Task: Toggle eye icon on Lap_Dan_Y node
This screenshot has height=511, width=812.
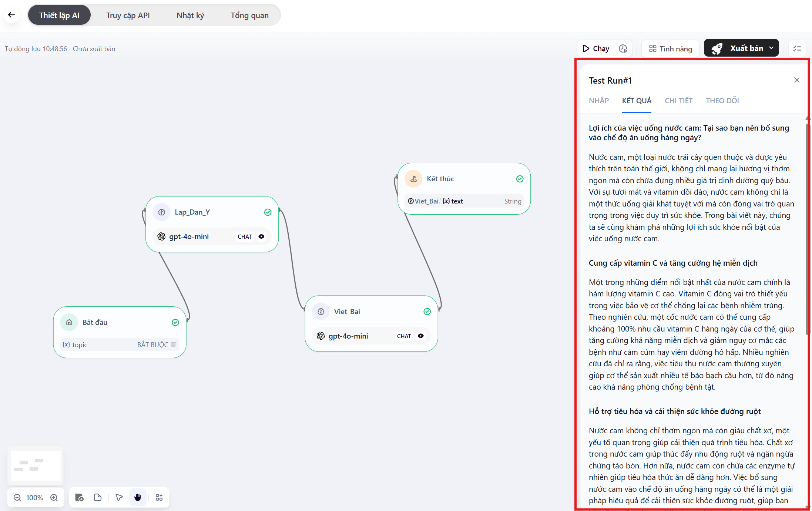Action: tap(262, 236)
